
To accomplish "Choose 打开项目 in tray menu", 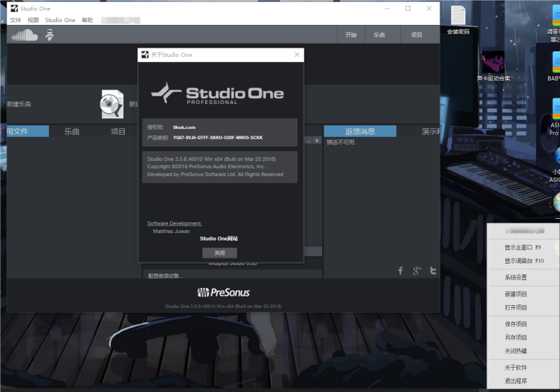I will (515, 307).
